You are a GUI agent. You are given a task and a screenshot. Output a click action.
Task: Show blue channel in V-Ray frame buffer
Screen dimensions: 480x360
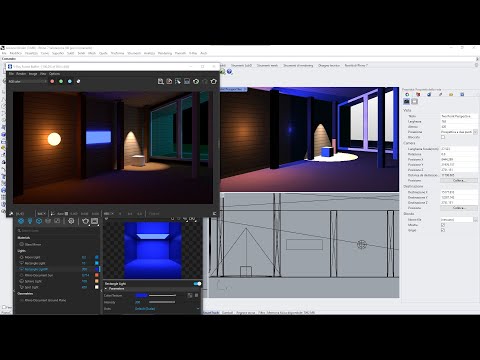(70, 81)
